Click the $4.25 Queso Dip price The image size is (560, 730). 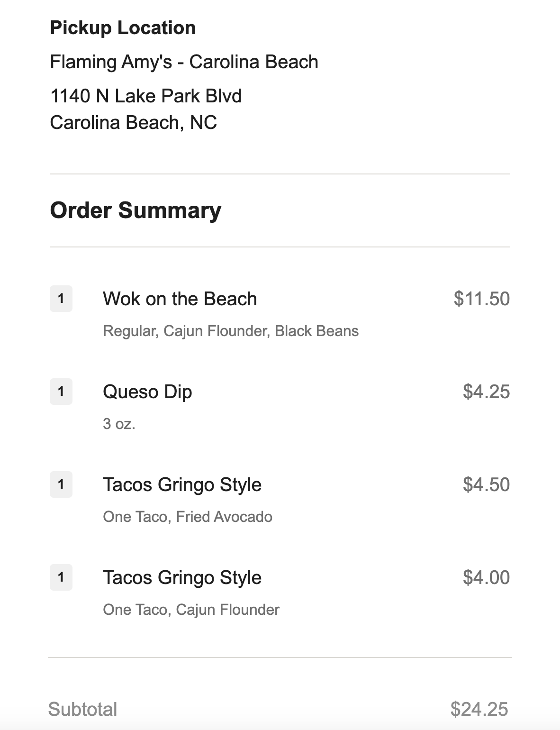click(x=486, y=392)
